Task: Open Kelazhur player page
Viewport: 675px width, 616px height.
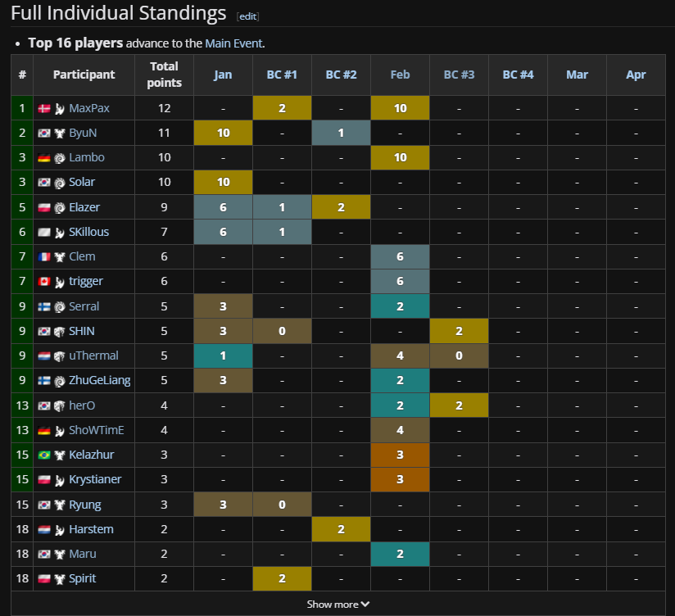Action: pos(91,454)
